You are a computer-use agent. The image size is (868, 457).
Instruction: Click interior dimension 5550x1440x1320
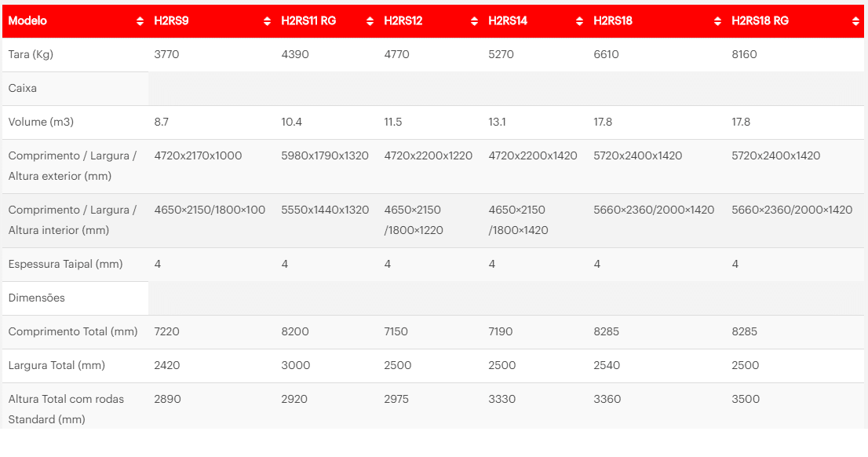click(x=325, y=210)
